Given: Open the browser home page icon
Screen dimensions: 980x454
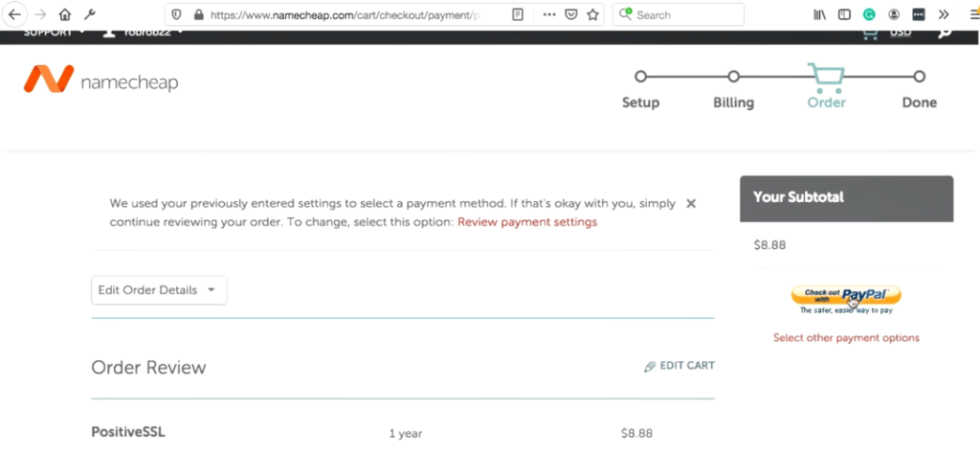Looking at the screenshot, I should (x=65, y=14).
